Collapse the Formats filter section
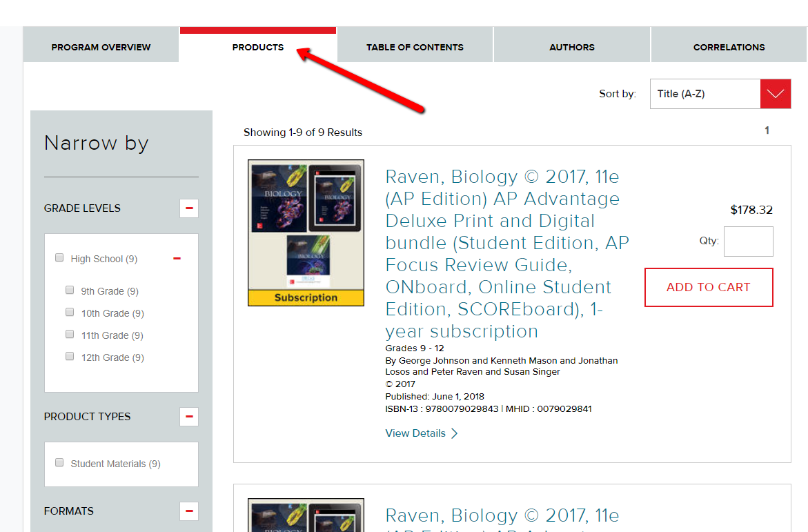Image resolution: width=808 pixels, height=532 pixels. point(188,511)
